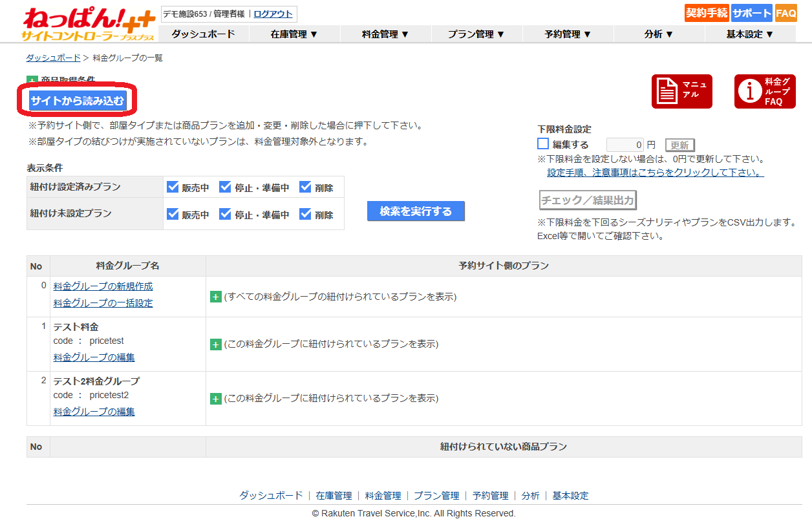Open the red Manual document icon
812x519 pixels.
pos(681,92)
